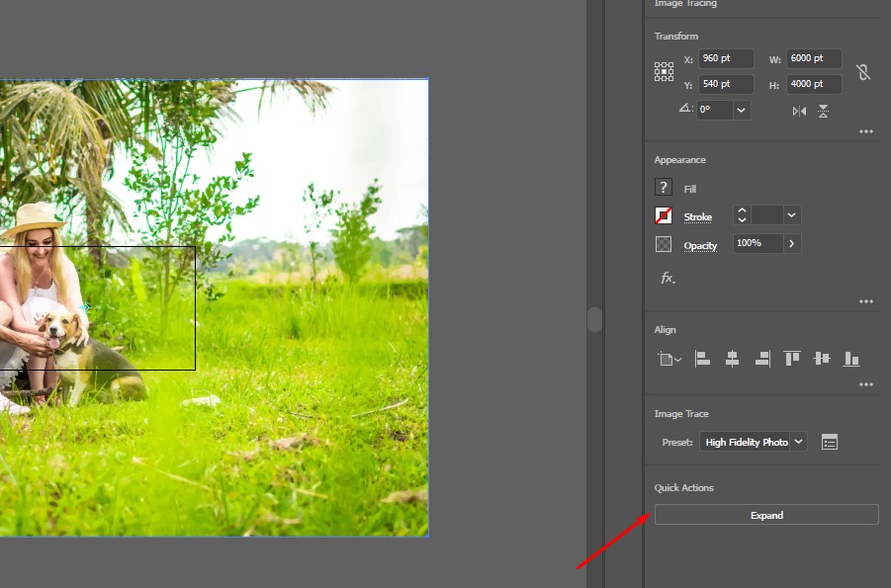Click the Stroke color box showing none

pos(663,215)
